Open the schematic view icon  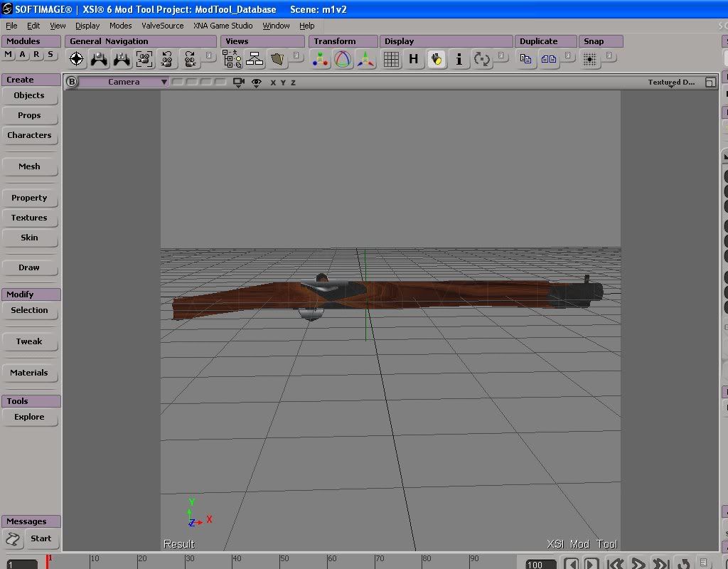255,59
